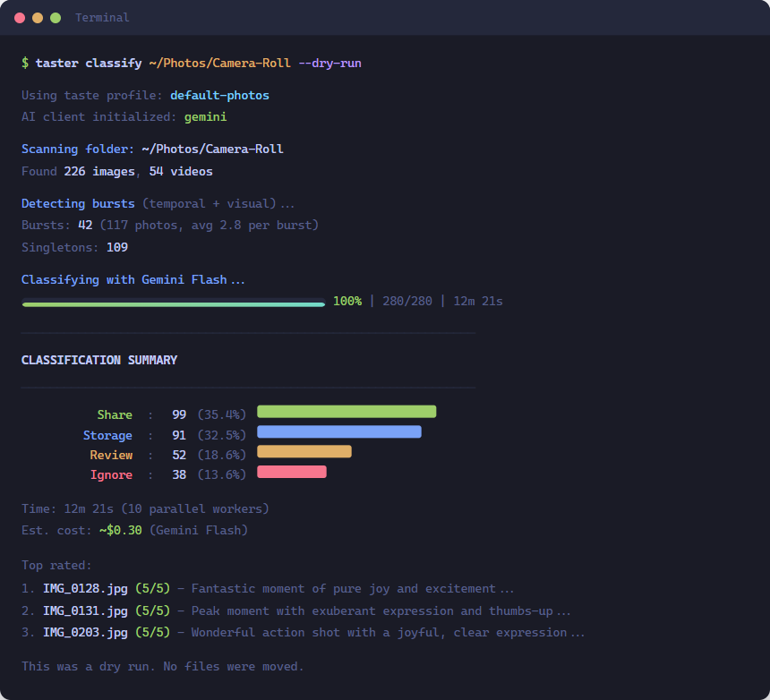770x700 pixels.
Task: Click file name 'IMG_0128.jpg'
Action: (85, 589)
